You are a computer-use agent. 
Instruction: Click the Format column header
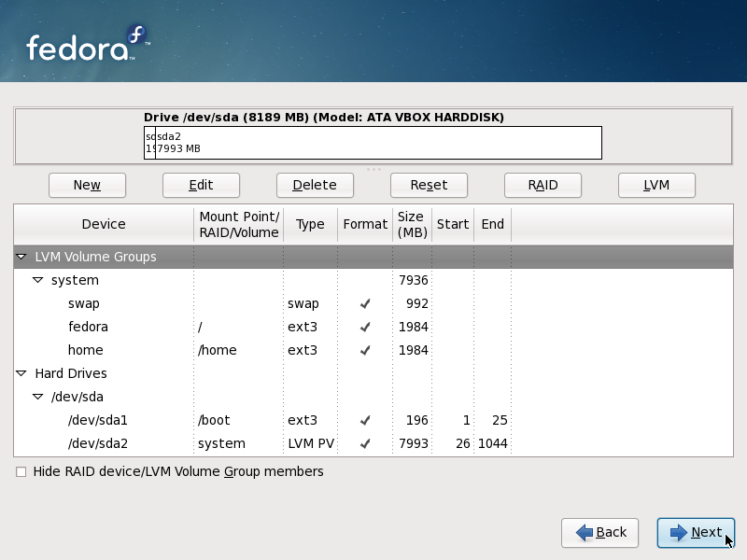click(x=365, y=224)
